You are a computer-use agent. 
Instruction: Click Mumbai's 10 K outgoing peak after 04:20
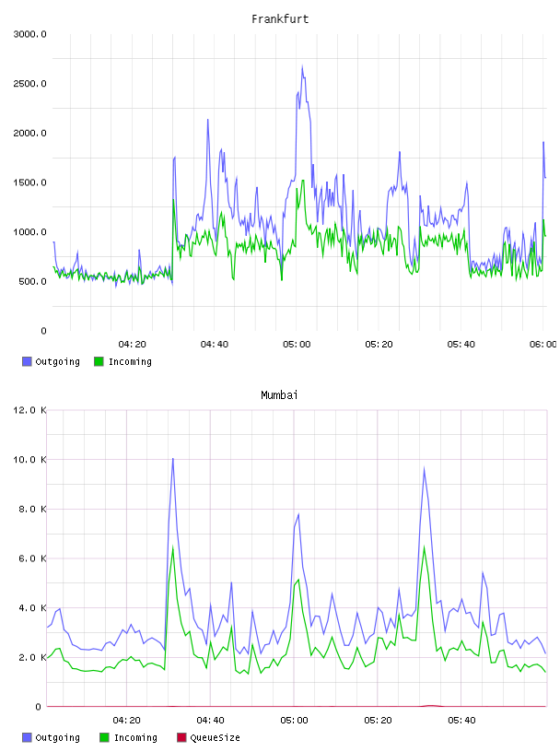tap(172, 460)
